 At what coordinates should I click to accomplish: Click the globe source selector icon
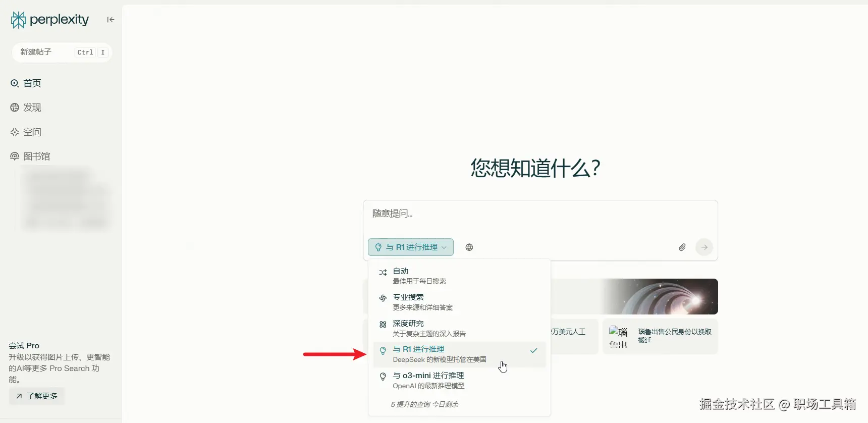(469, 247)
